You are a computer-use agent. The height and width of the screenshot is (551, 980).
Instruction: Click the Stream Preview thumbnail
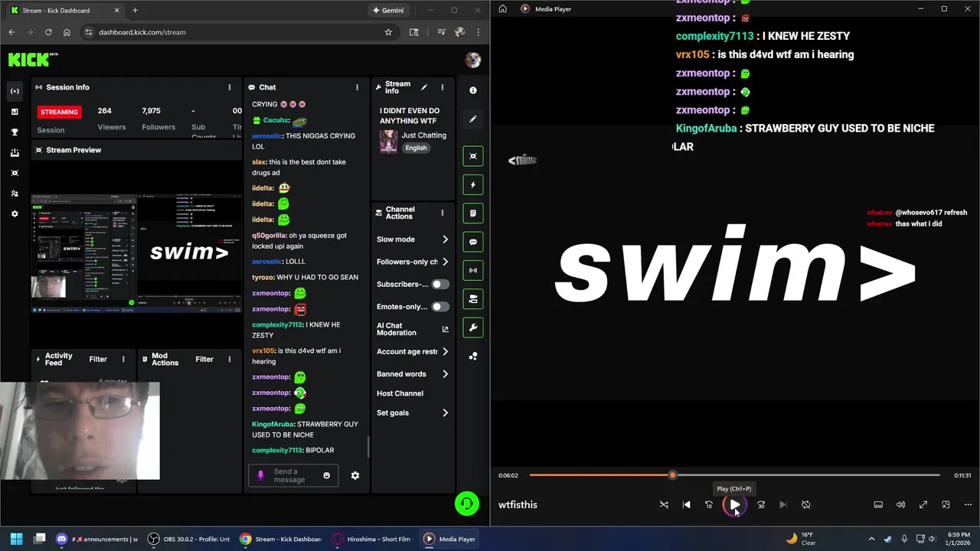pyautogui.click(x=136, y=253)
